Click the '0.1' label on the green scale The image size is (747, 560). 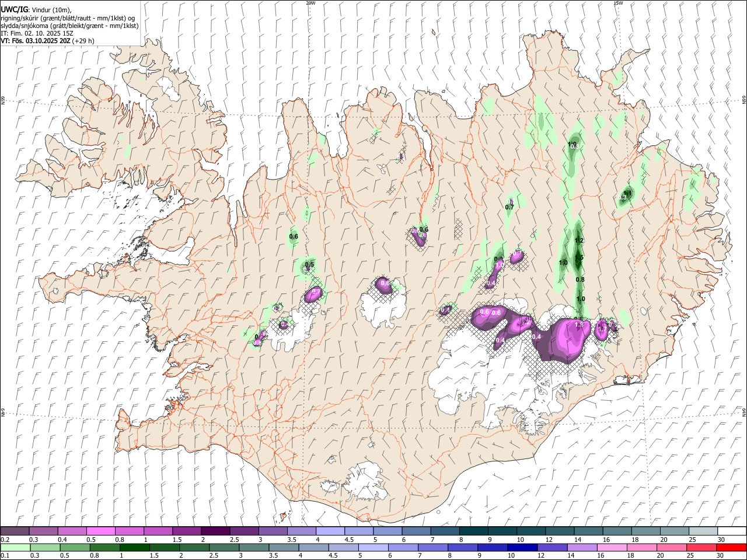click(x=5, y=556)
